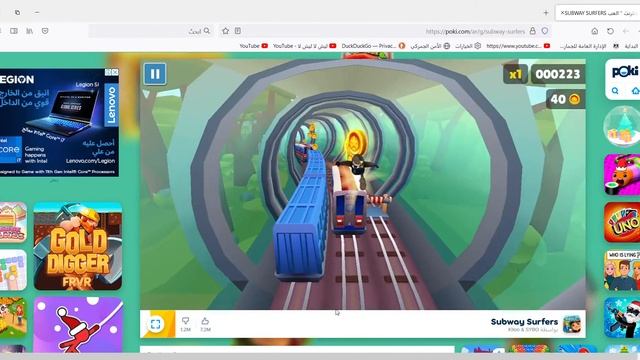This screenshot has width=640, height=360.
Task: Toggle the browser sidebar icon
Action: click(x=14, y=31)
